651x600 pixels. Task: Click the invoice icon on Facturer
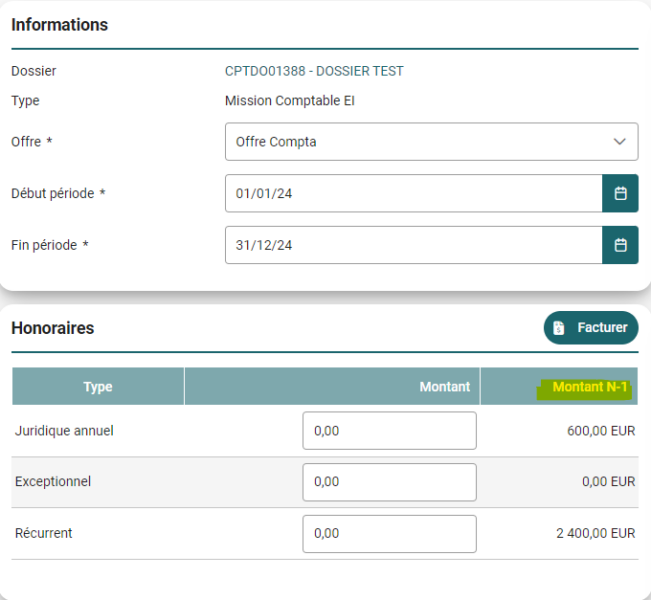559,328
